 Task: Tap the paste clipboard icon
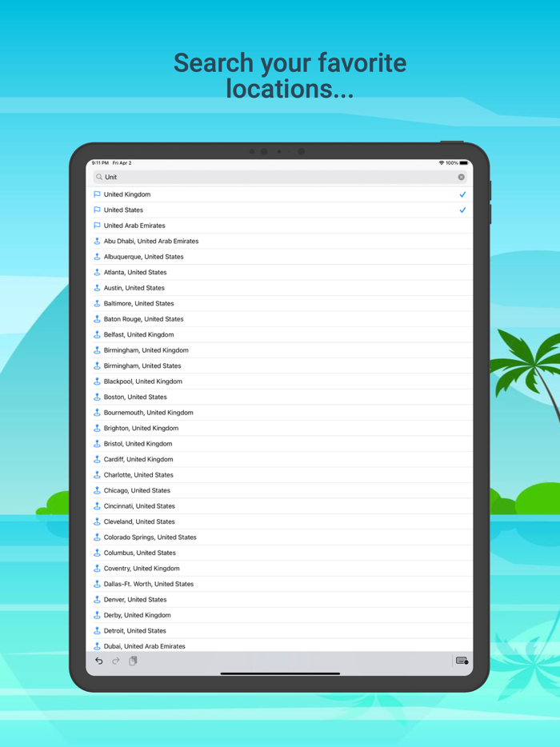133,661
